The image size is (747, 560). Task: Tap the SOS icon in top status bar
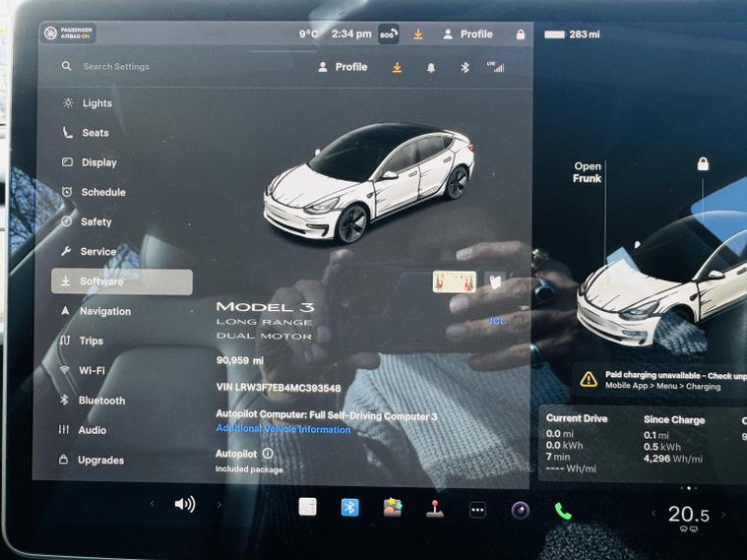point(388,34)
